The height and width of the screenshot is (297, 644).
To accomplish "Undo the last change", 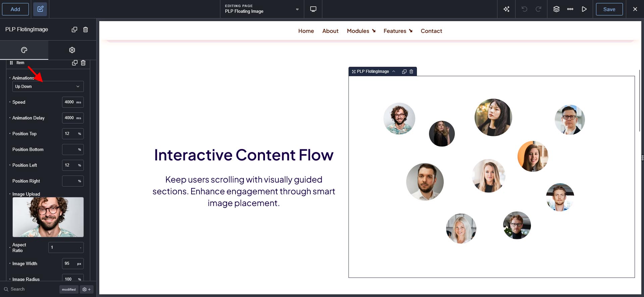I will (x=524, y=9).
